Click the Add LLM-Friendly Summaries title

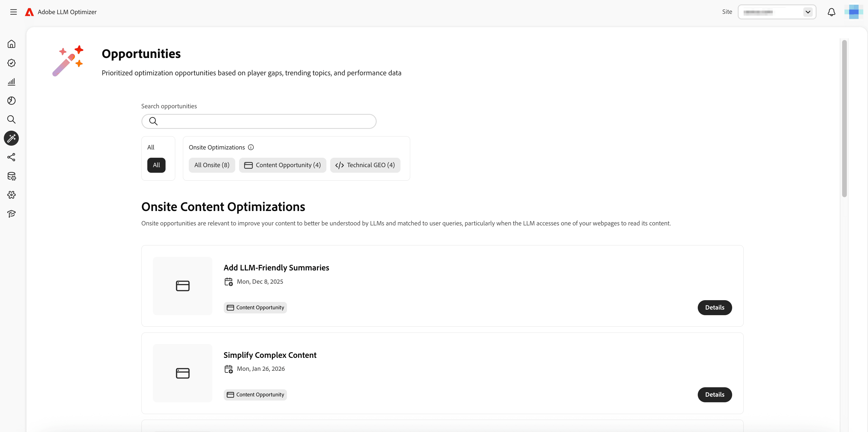(276, 268)
